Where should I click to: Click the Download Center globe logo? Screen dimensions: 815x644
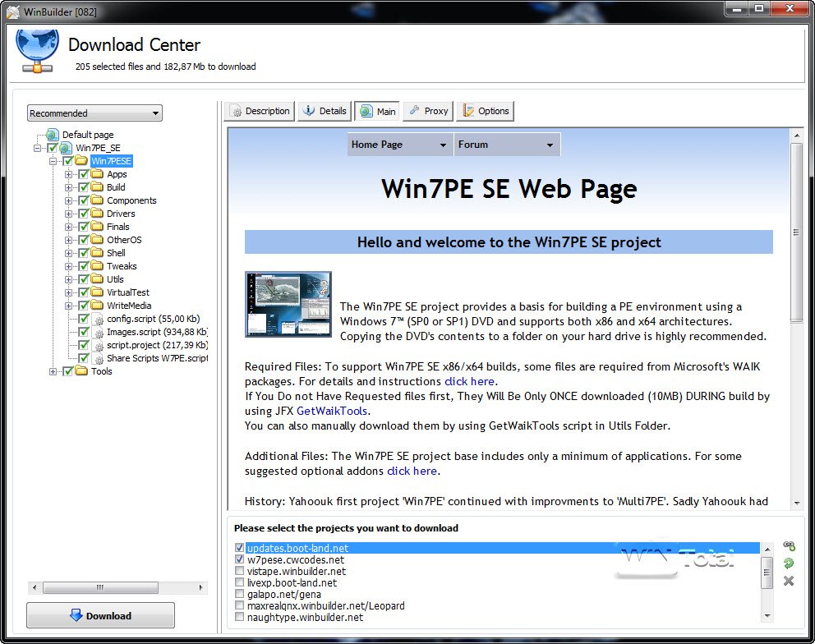37,50
